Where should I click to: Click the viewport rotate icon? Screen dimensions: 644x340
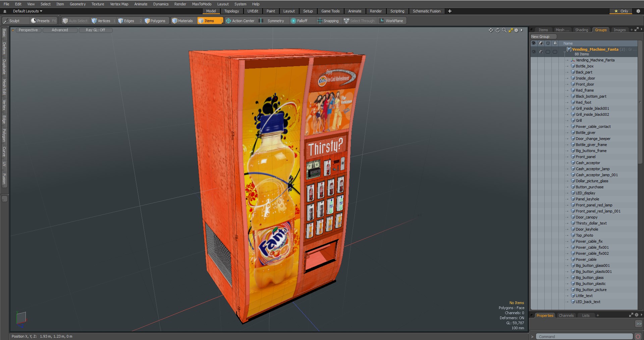click(x=497, y=30)
